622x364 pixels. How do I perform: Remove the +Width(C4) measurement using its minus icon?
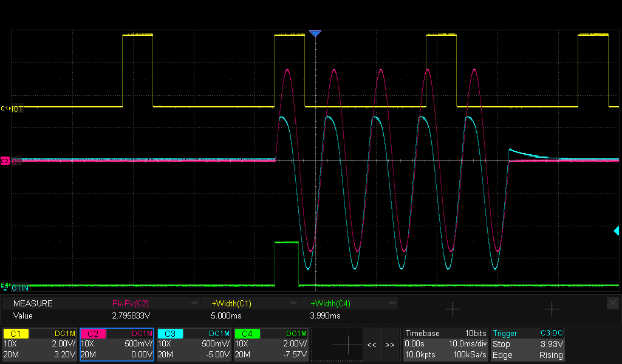(392, 303)
